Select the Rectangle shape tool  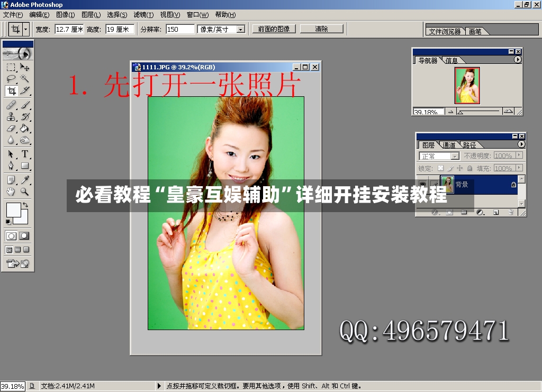(x=24, y=166)
